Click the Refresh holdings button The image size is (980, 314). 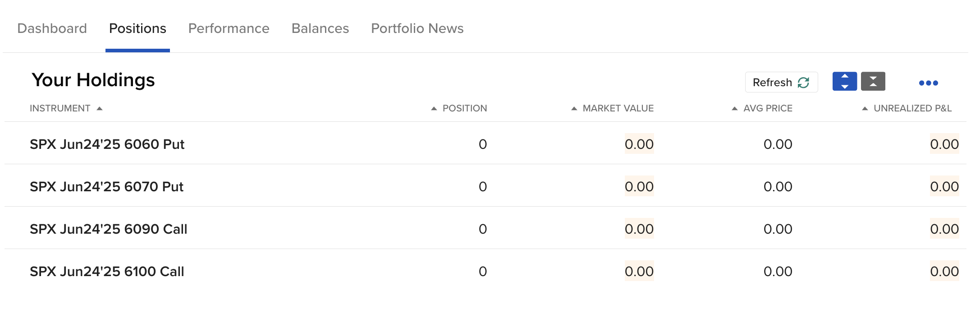(781, 83)
